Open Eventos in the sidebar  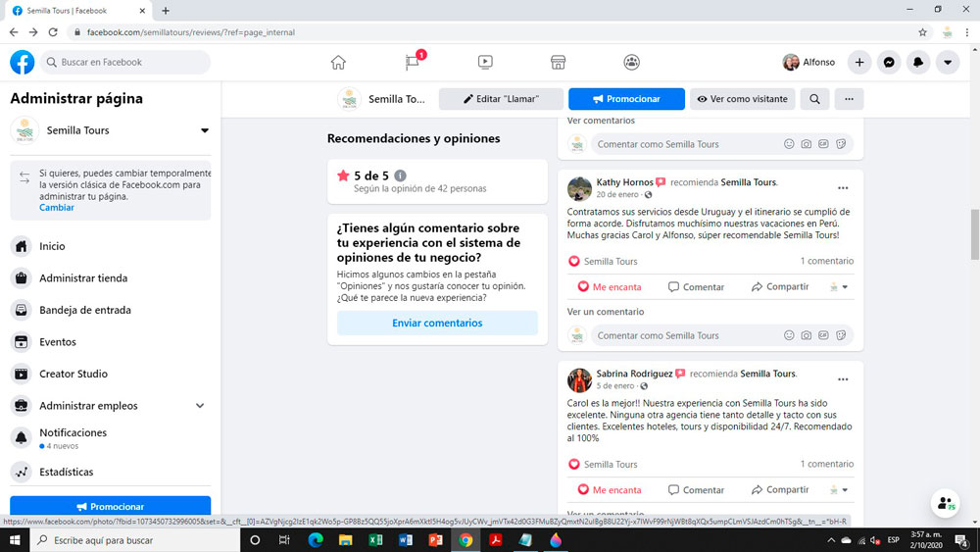(x=110, y=342)
